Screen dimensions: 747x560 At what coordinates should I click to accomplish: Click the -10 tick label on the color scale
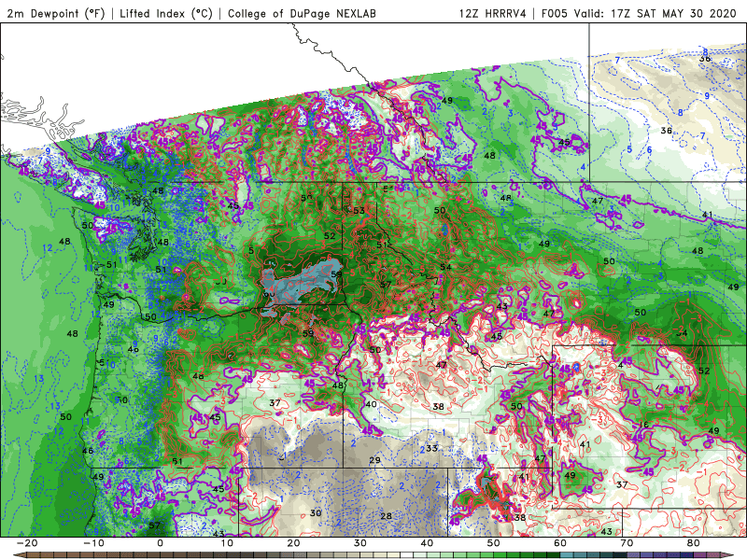tap(93, 543)
